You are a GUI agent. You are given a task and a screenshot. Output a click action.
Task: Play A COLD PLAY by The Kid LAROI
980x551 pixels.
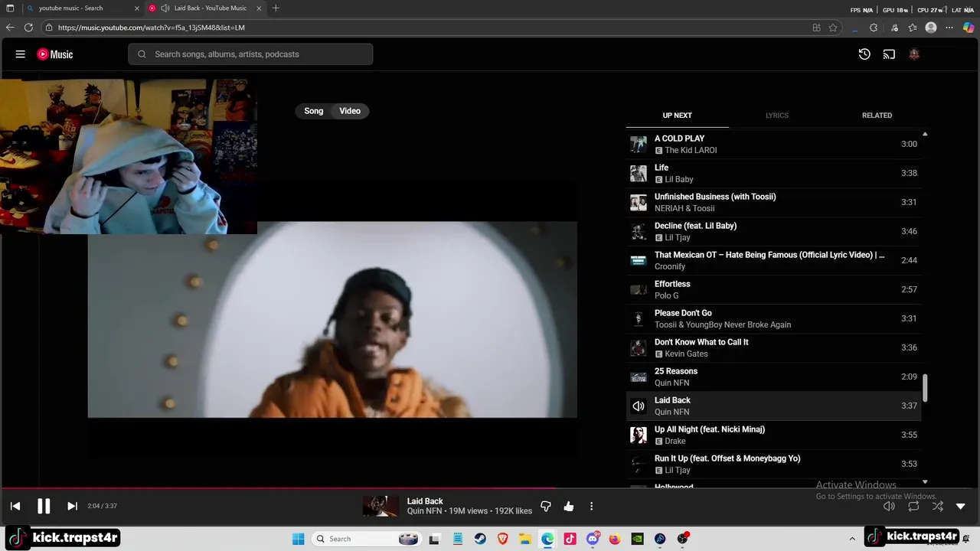(773, 144)
